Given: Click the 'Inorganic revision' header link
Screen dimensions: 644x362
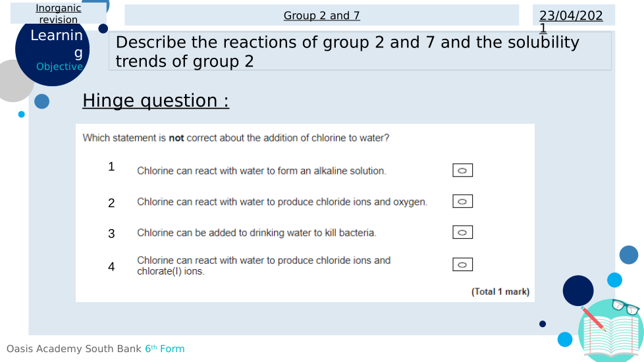Looking at the screenshot, I should point(59,14).
